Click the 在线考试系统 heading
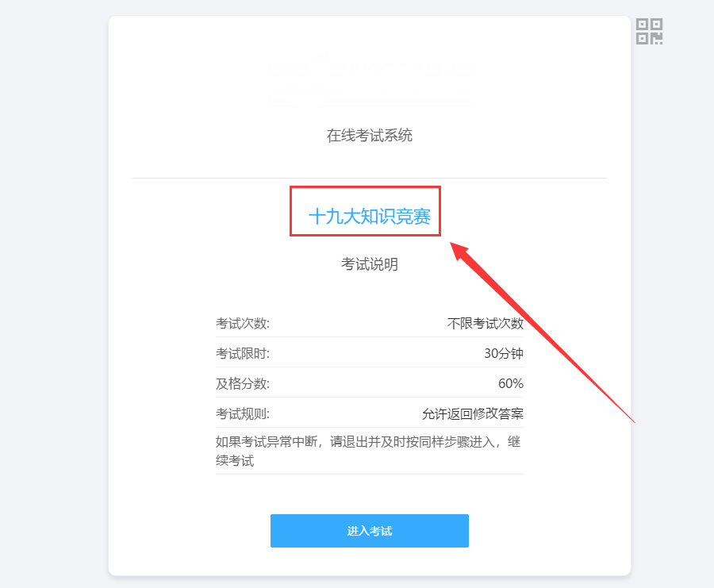714x588 pixels. [369, 135]
